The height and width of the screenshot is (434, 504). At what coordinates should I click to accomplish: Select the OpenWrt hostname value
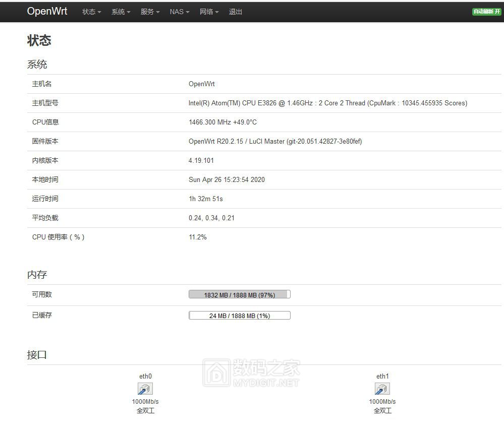(202, 84)
